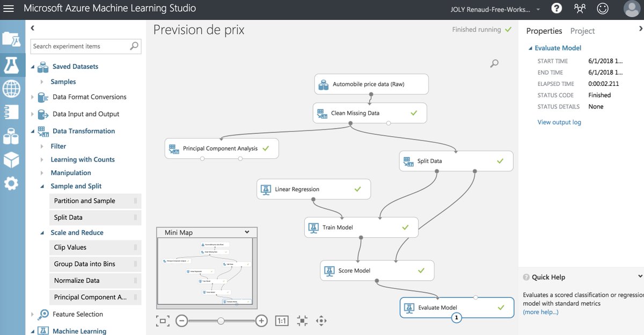Expand Data Format Conversions category

32,97
